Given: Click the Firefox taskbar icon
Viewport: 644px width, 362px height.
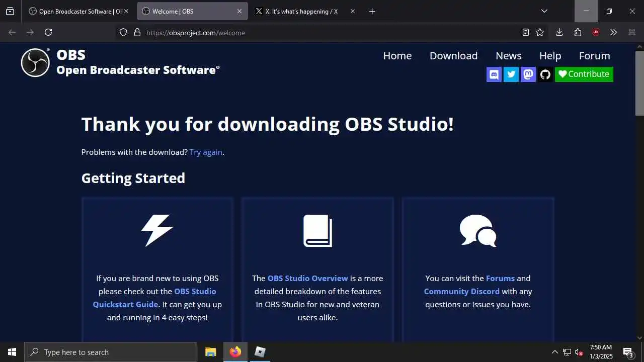Looking at the screenshot, I should click(x=235, y=352).
